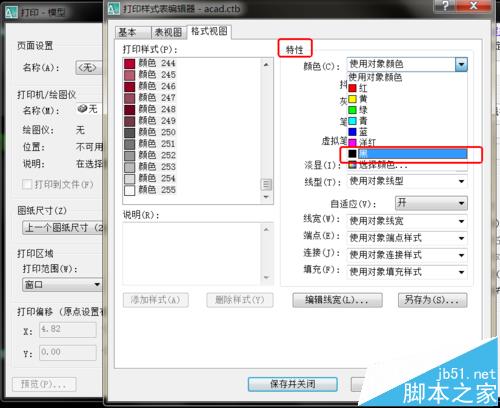Switch to the 基本 tab
The image size is (500, 408).
click(x=132, y=32)
